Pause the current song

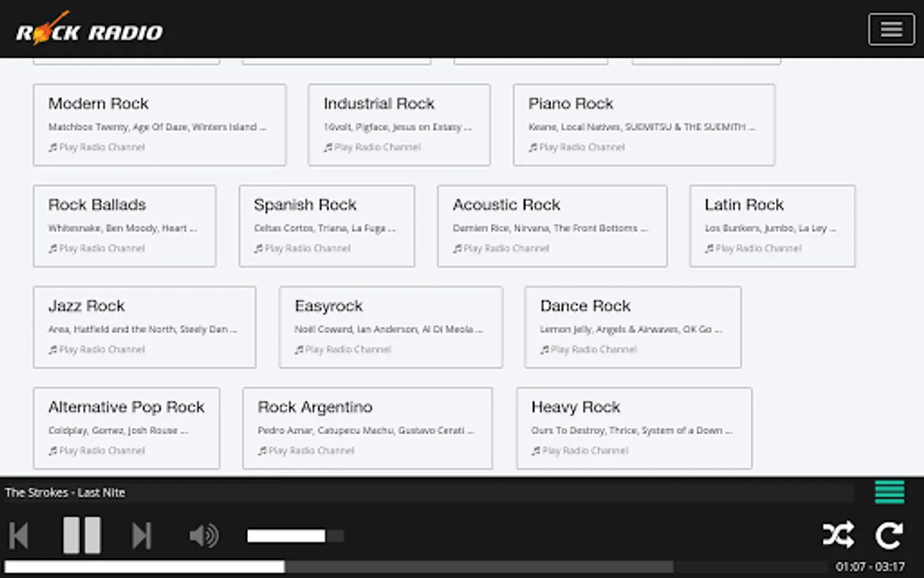click(x=81, y=535)
